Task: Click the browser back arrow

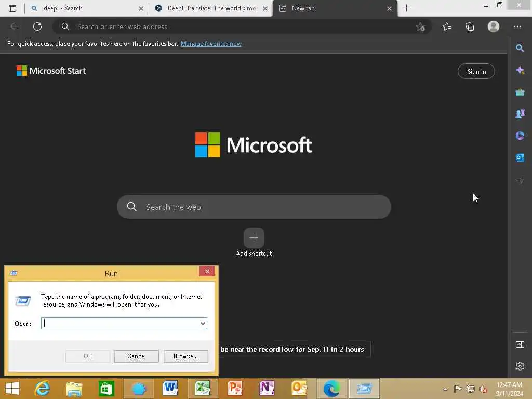Action: pyautogui.click(x=15, y=26)
